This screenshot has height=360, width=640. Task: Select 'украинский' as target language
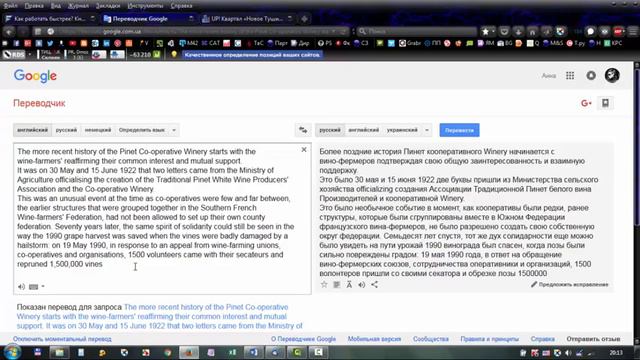click(402, 130)
